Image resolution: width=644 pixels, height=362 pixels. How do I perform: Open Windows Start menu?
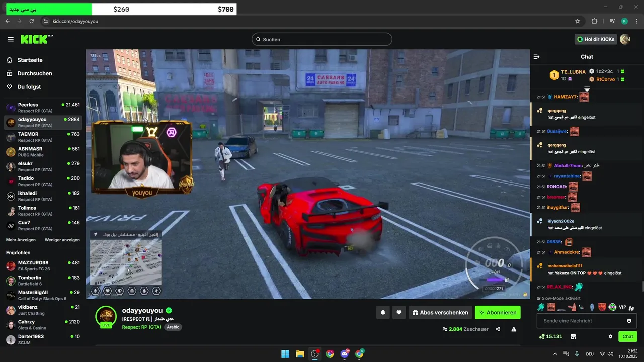pos(285,354)
